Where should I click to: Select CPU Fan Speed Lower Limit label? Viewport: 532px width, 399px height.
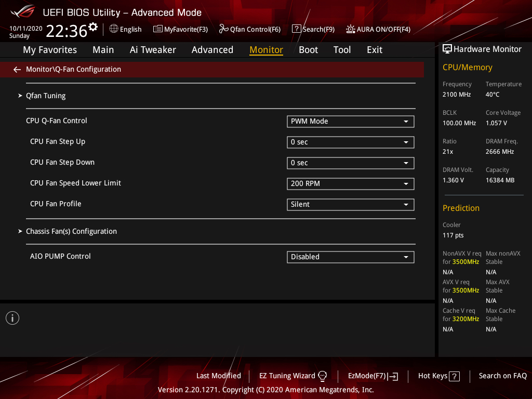(x=75, y=183)
